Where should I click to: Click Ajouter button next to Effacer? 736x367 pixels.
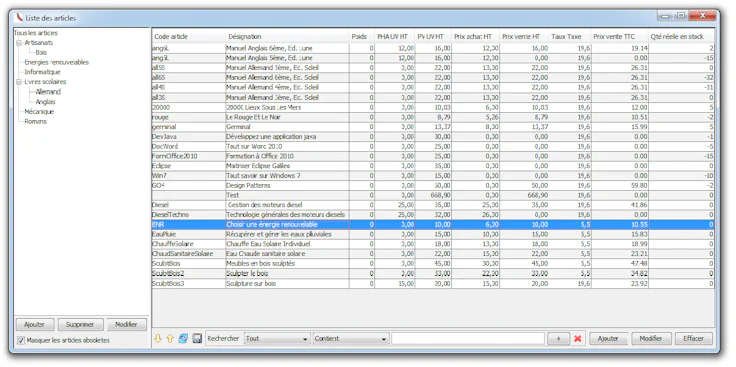coord(608,338)
